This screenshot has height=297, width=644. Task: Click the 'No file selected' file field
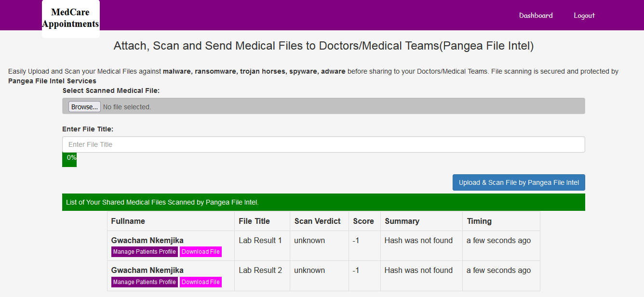(x=127, y=107)
